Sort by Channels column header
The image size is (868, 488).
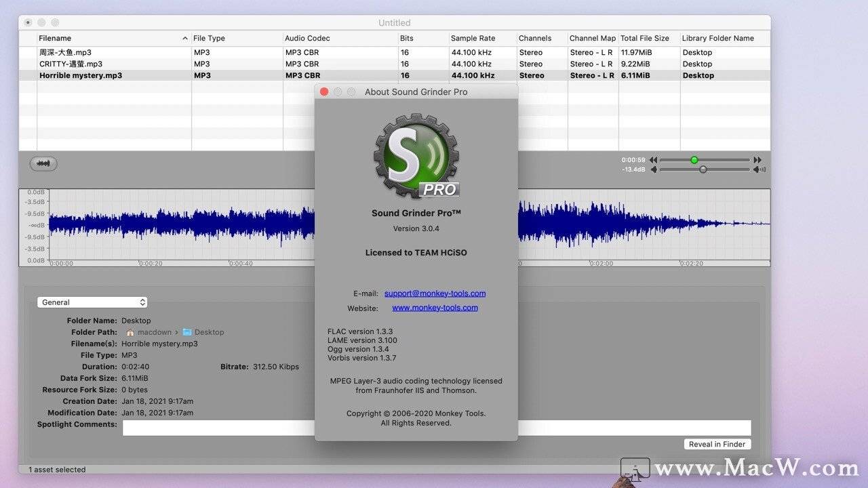click(541, 39)
